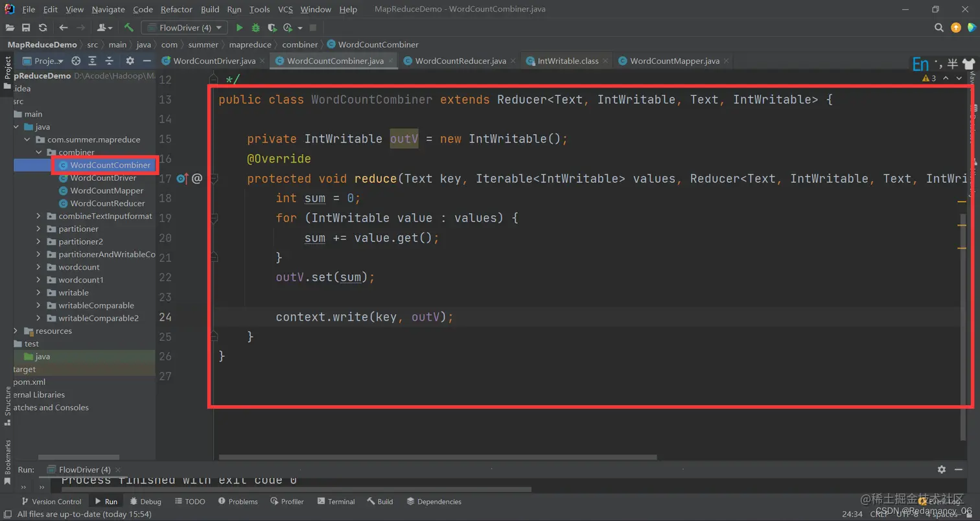Image resolution: width=980 pixels, height=521 pixels.
Task: Click the grey Stop square icon
Action: click(313, 28)
